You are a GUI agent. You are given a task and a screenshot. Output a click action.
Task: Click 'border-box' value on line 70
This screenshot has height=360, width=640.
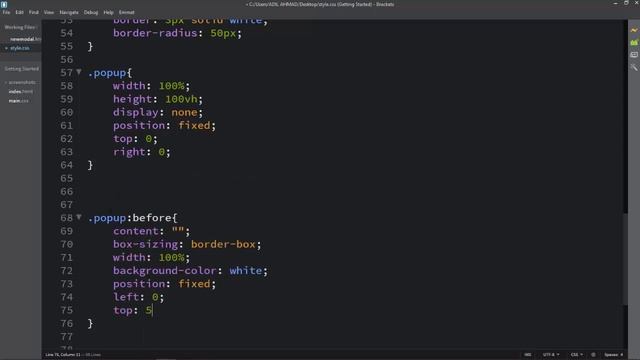click(x=223, y=244)
